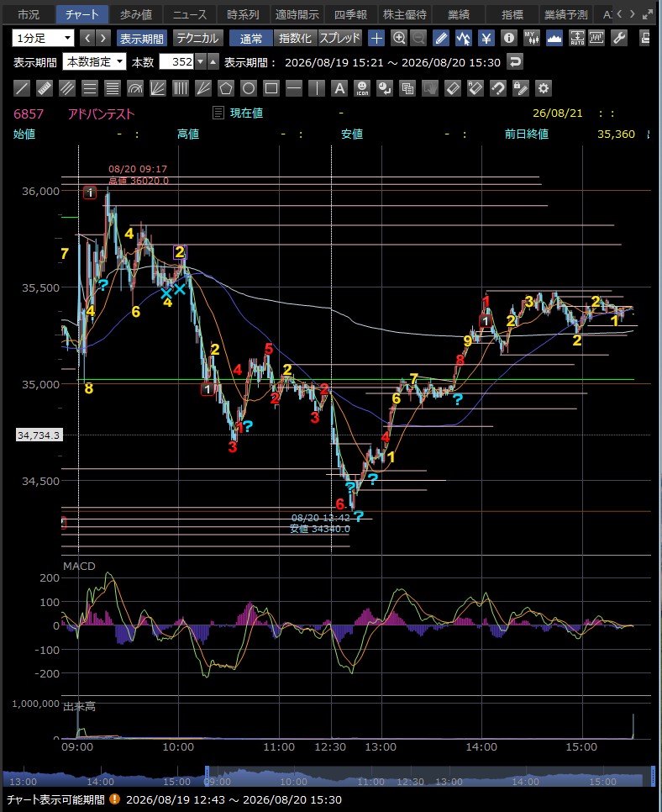
Task: Increase bar count with up arrow
Action: pos(213,62)
